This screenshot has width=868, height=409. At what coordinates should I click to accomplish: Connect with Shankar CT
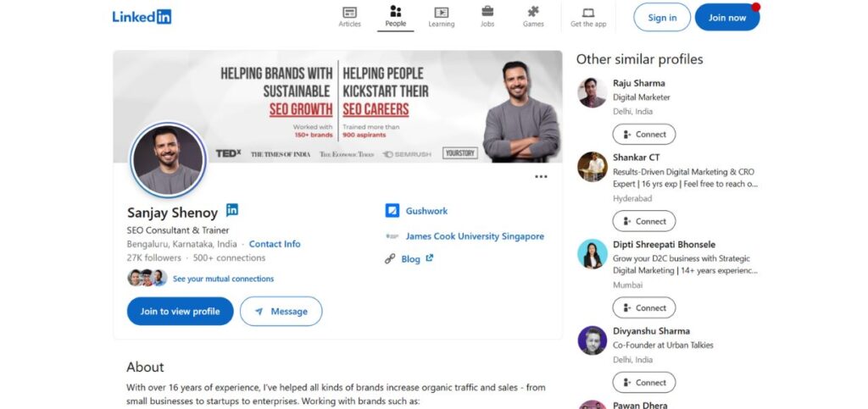[x=644, y=221]
